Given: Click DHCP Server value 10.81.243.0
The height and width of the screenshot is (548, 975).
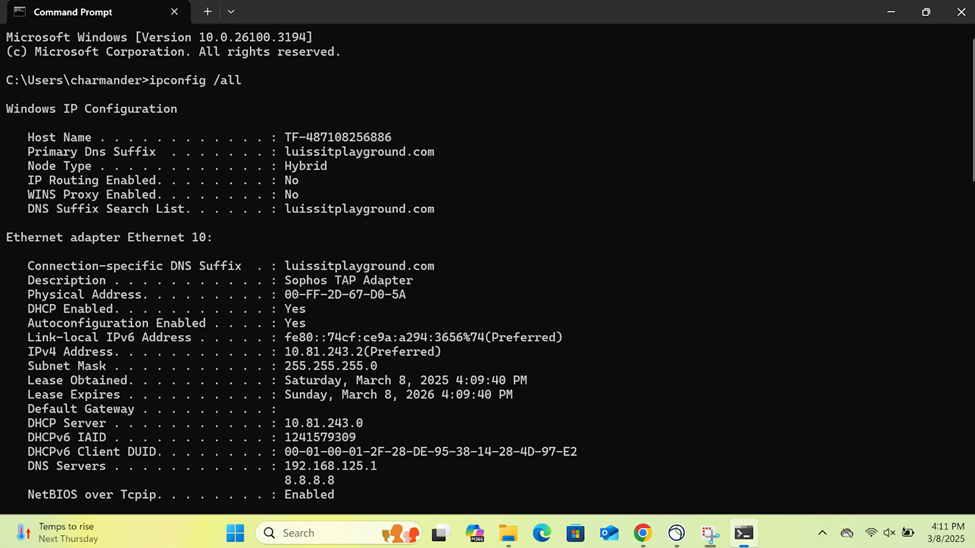Looking at the screenshot, I should pos(323,424).
